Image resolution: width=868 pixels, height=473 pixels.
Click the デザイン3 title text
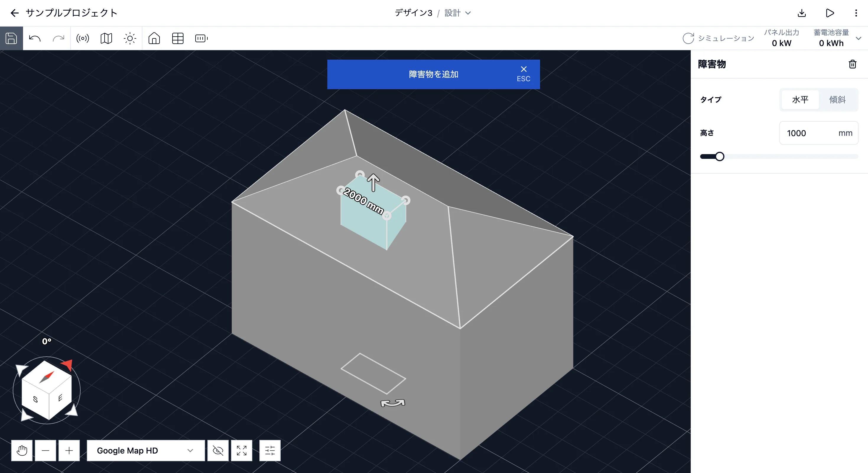click(413, 13)
